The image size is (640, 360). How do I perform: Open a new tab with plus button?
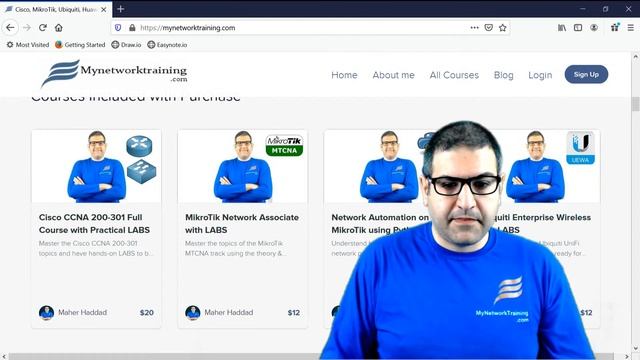coord(120,9)
